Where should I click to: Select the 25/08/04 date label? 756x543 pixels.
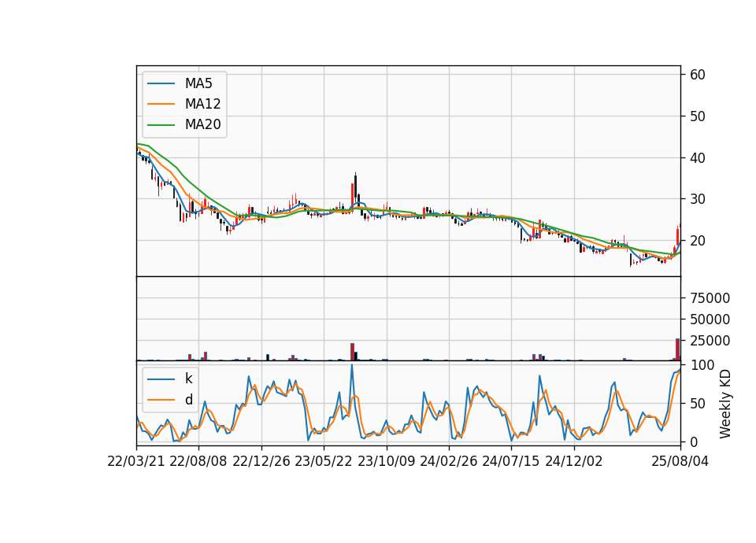(x=680, y=461)
